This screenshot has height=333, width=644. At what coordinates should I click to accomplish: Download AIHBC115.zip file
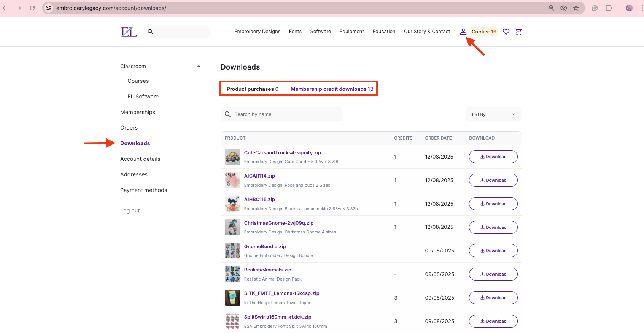pyautogui.click(x=493, y=204)
